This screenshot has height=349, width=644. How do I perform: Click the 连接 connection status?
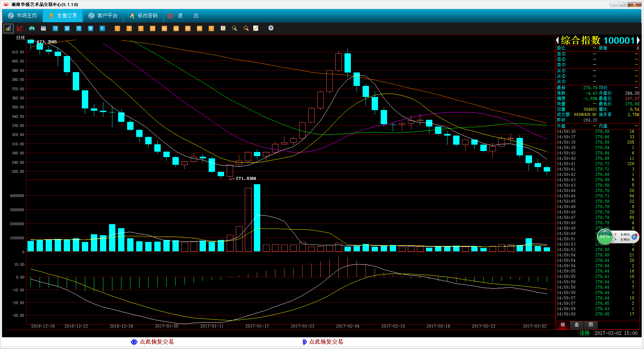coord(585,333)
